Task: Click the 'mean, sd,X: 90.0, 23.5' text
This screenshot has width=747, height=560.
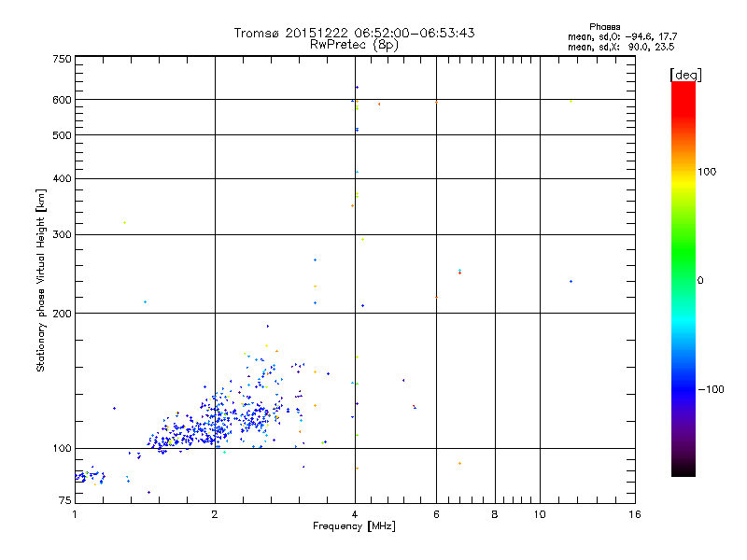Action: pos(621,47)
